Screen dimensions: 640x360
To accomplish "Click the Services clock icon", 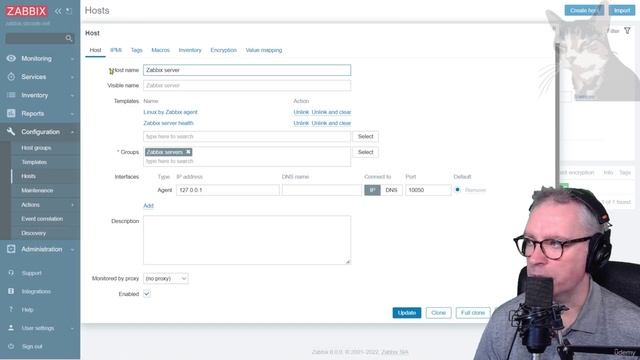I will point(11,77).
